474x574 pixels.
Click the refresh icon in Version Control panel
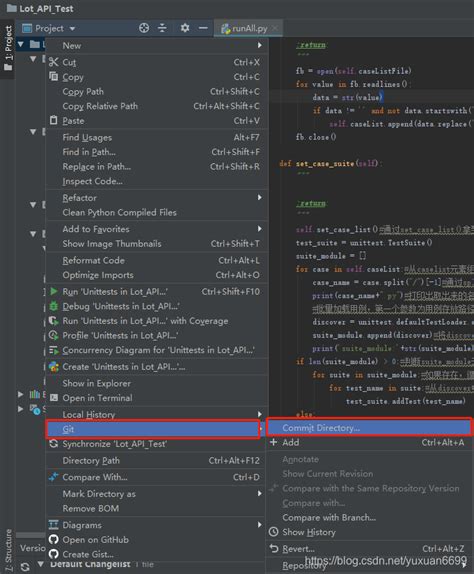(25, 567)
